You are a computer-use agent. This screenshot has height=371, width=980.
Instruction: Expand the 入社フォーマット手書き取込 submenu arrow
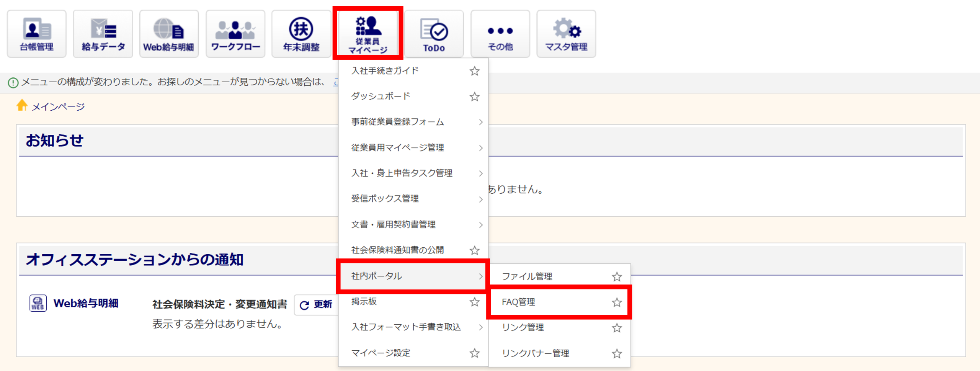coord(480,327)
